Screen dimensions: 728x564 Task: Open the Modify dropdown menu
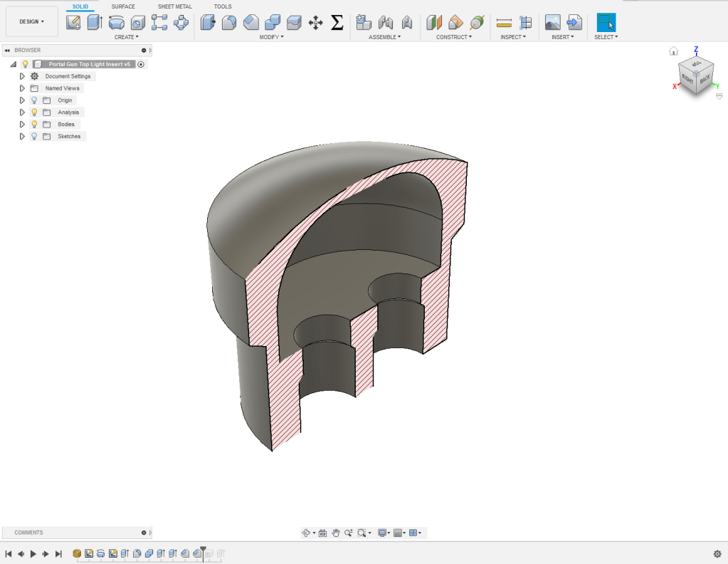(x=270, y=37)
